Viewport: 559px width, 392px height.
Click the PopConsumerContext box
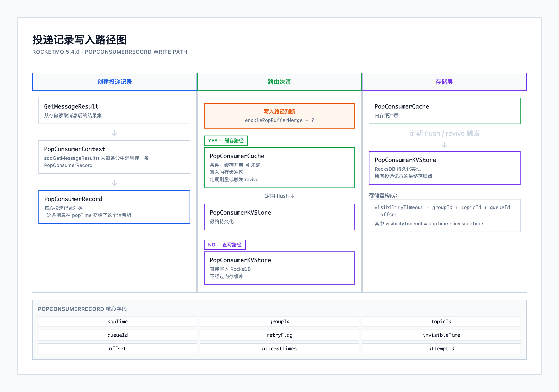[x=114, y=157]
